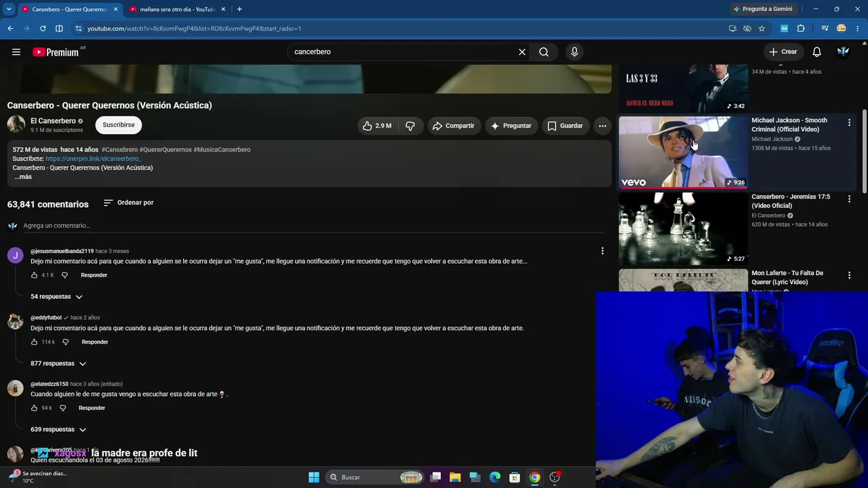Clear the search box text
This screenshot has height=488, width=868.
(x=522, y=52)
